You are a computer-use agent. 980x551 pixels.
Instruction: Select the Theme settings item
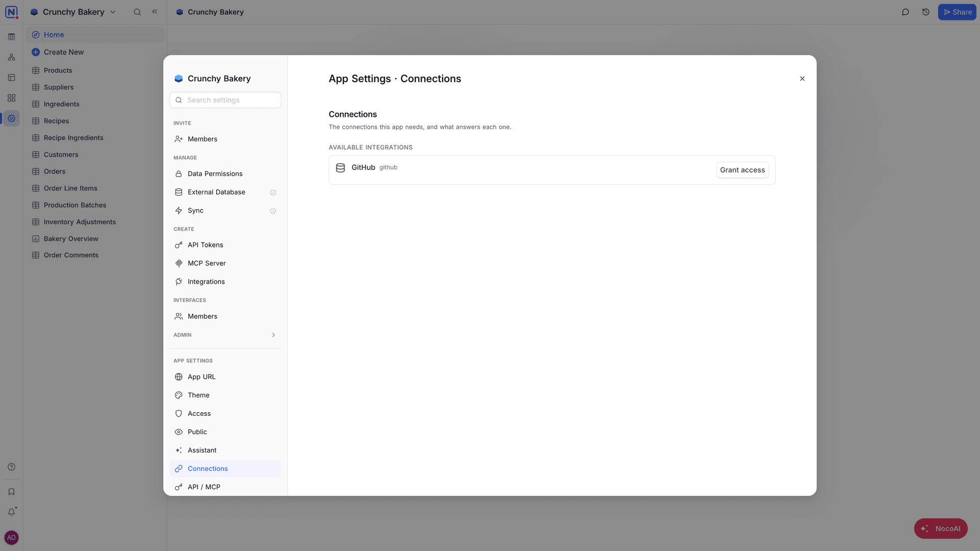coord(225,395)
